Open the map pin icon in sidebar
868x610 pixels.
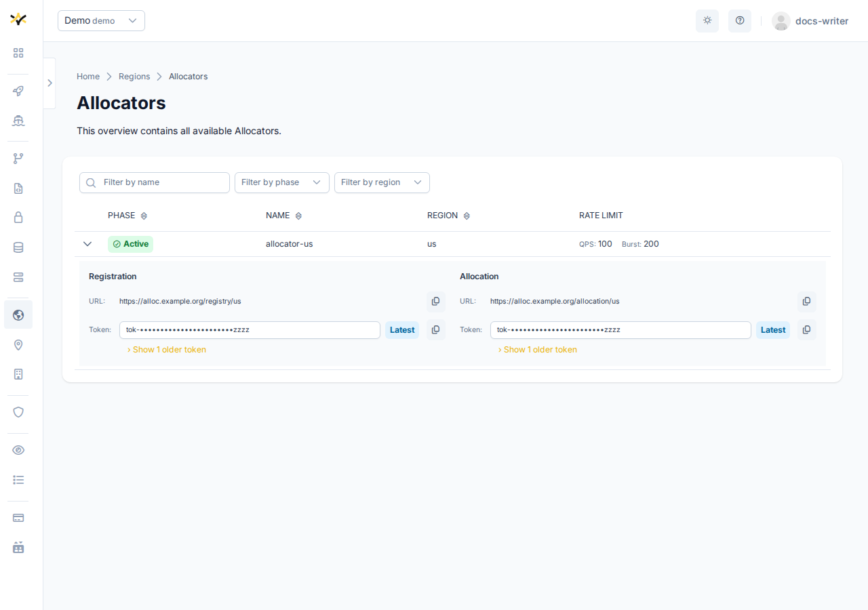[x=18, y=345]
